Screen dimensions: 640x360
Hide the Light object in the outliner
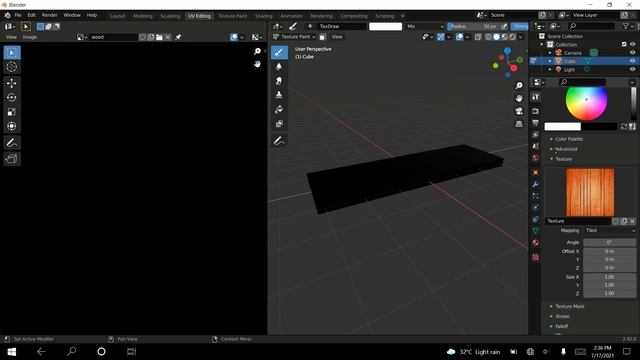coord(633,69)
